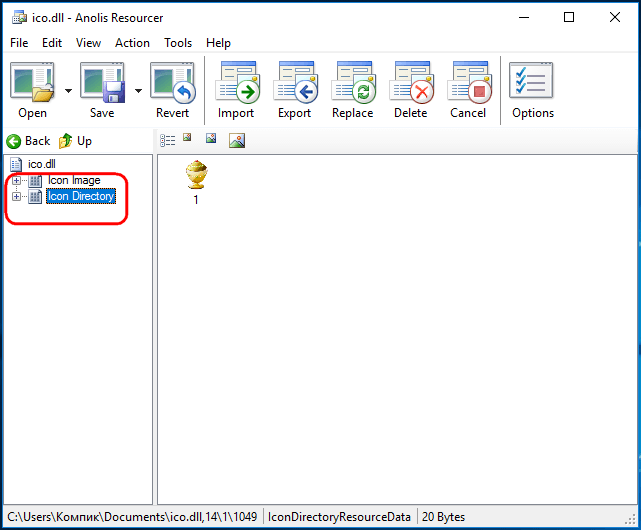Go Back in the navigation bar

pos(28,141)
